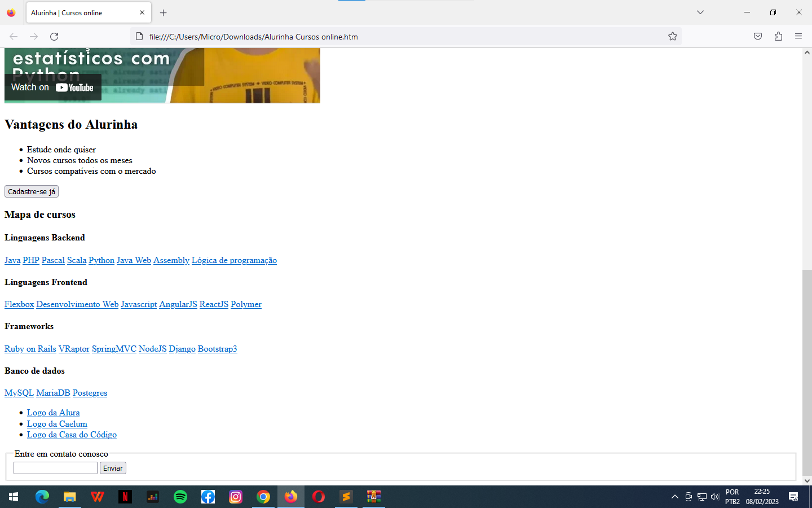Open the Extensions menu

click(778, 37)
